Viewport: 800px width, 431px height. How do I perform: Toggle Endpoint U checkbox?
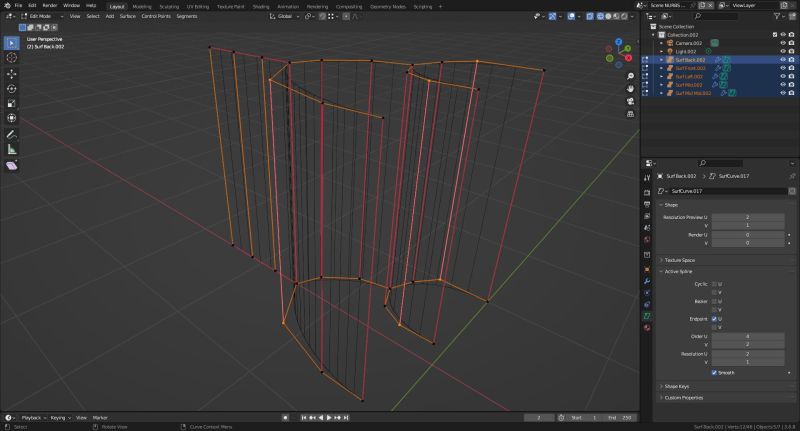[x=714, y=319]
